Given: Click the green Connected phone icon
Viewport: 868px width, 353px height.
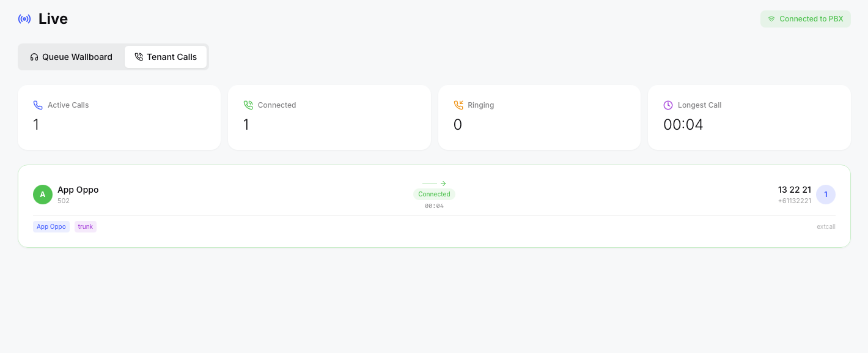Looking at the screenshot, I should pos(248,105).
